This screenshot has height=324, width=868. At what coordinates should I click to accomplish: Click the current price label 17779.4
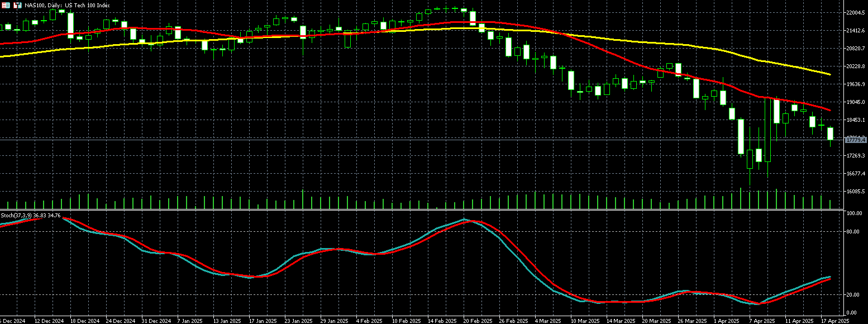pyautogui.click(x=855, y=139)
